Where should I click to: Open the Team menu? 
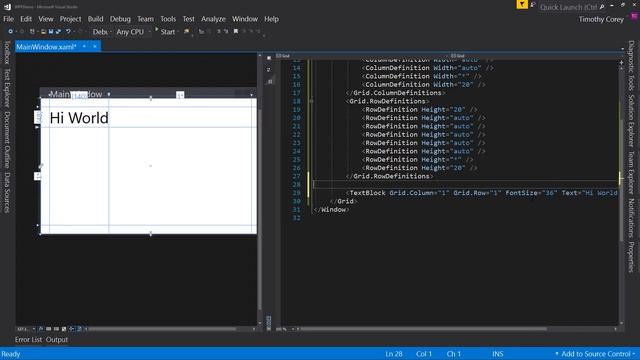tap(145, 19)
